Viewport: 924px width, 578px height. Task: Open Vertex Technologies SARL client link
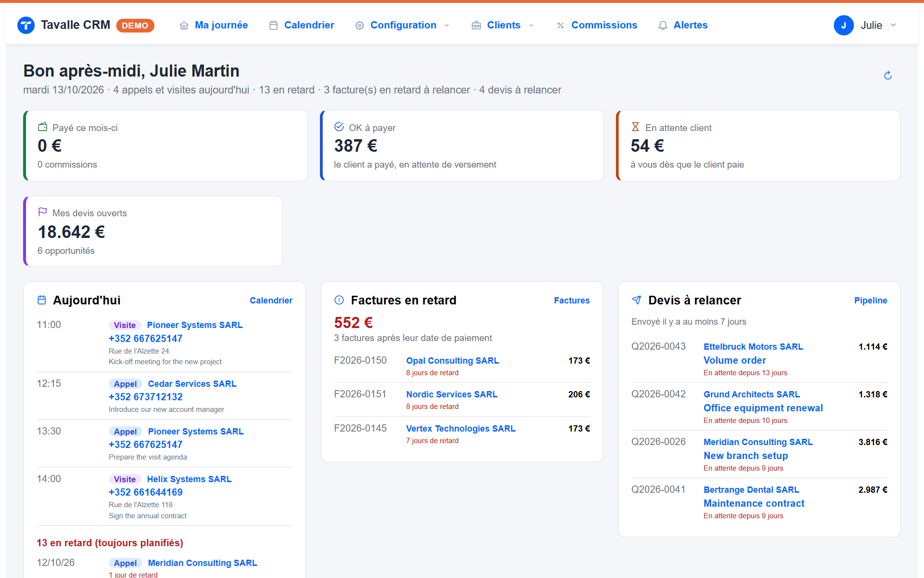461,429
